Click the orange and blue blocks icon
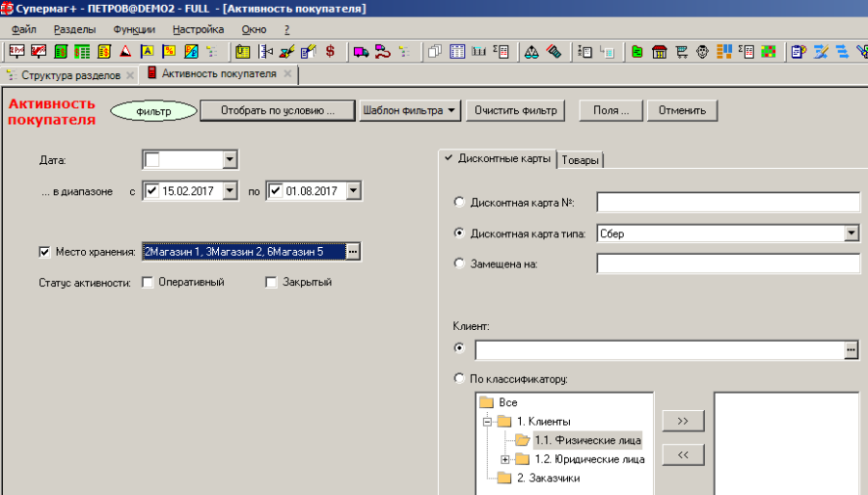 point(724,51)
